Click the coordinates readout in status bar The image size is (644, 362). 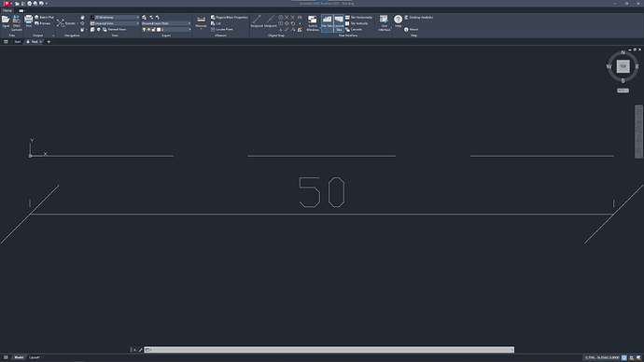602,358
